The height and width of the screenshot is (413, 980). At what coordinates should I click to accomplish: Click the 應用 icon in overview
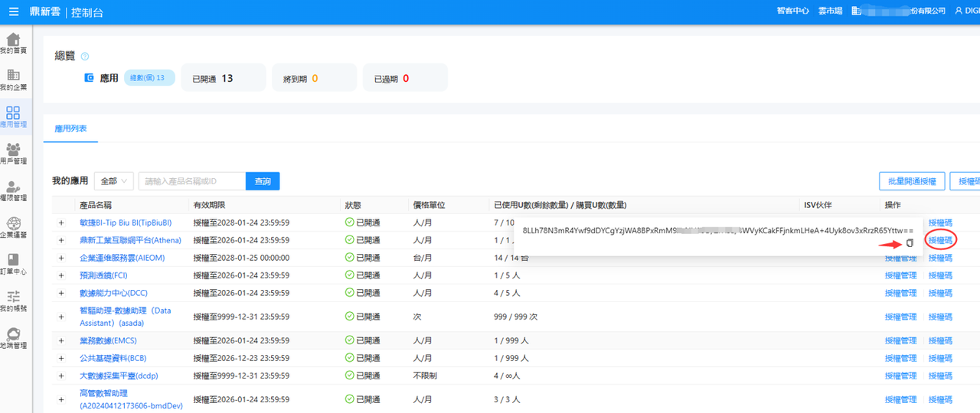pyautogui.click(x=90, y=78)
